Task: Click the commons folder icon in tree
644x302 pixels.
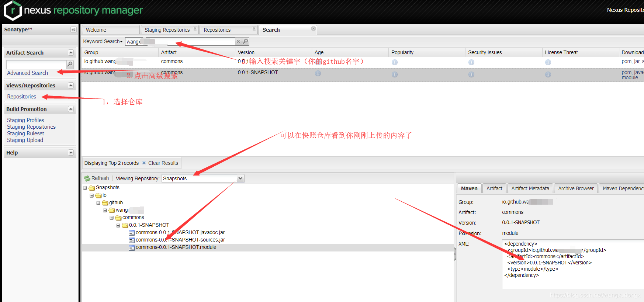Action: (x=118, y=218)
